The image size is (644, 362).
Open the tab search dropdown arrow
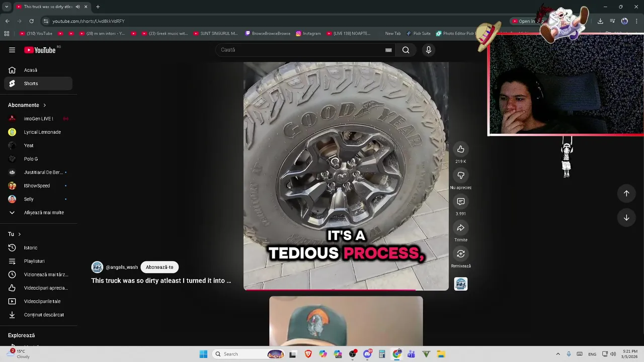tap(7, 7)
